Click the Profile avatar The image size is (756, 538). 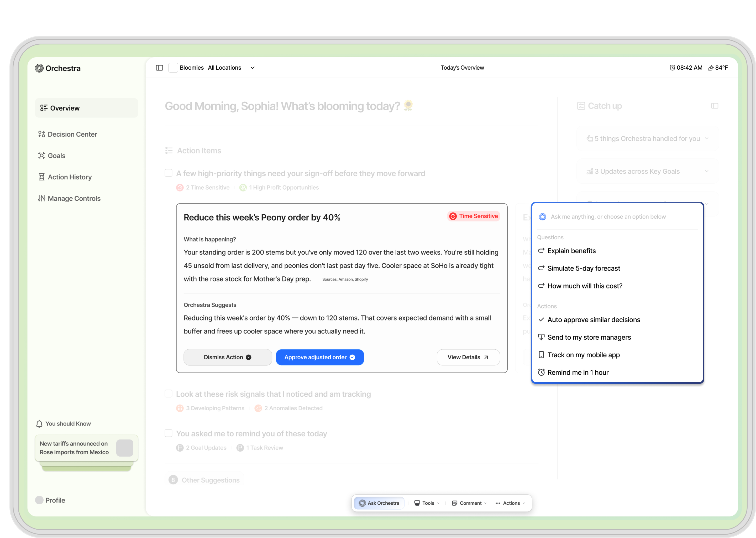[x=39, y=500]
